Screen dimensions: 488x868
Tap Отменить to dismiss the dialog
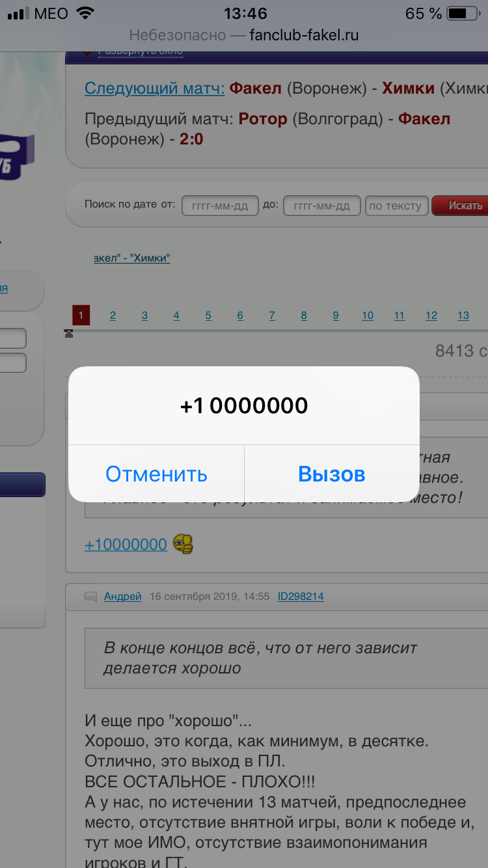156,474
